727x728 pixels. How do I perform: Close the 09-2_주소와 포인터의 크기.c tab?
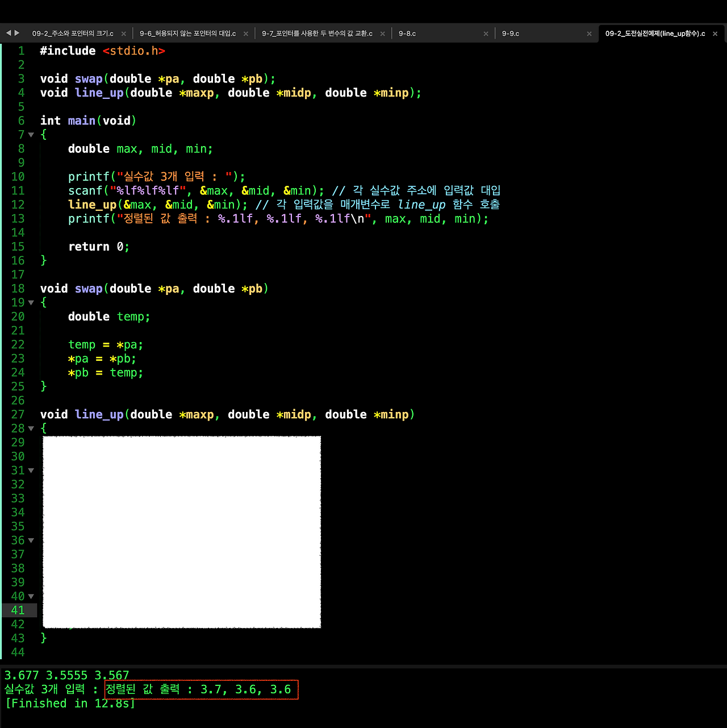click(123, 33)
